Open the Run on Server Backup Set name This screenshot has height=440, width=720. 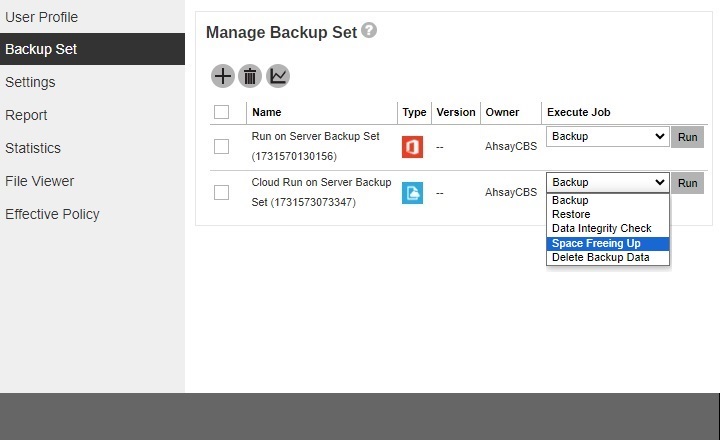point(315,136)
